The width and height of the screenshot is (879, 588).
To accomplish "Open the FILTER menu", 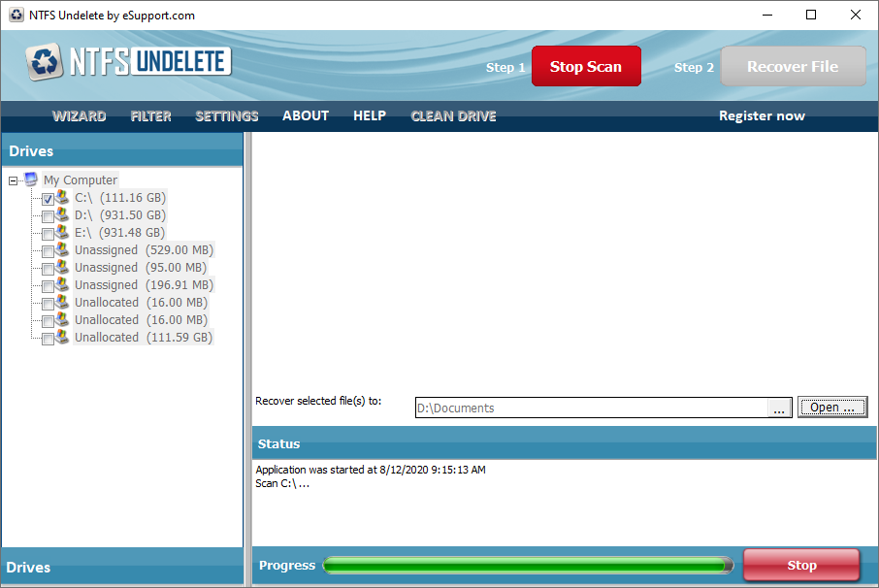I will click(x=150, y=116).
